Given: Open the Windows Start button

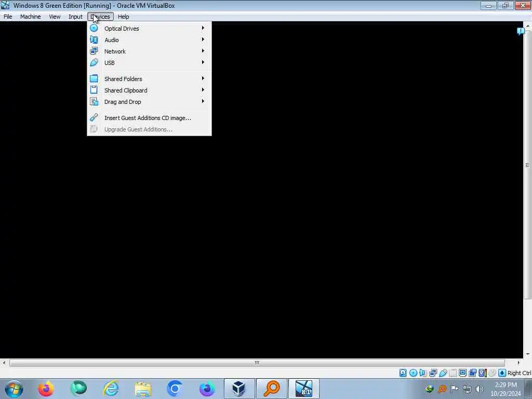Looking at the screenshot, I should pos(14,389).
